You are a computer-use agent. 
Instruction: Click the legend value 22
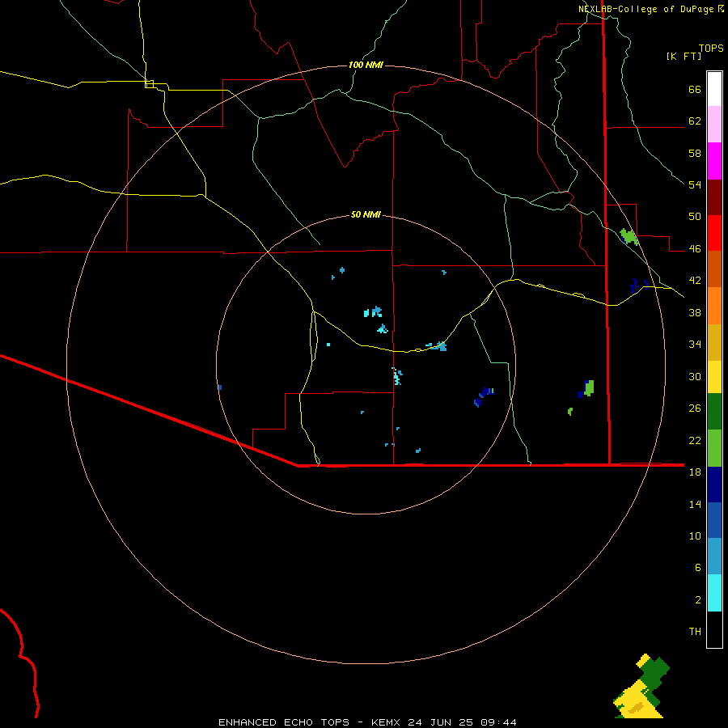[x=695, y=440]
